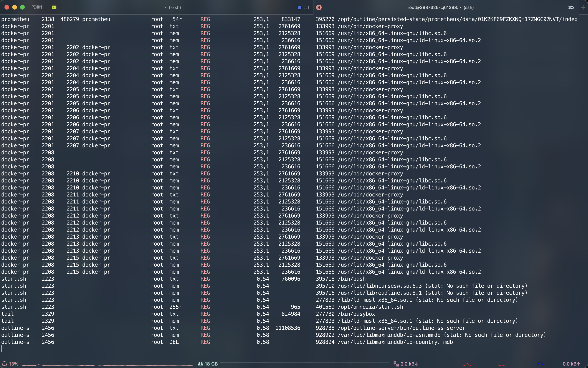The height and width of the screenshot is (368, 588).
Task: Click the red S icon on ssh tab
Action: coord(319,8)
